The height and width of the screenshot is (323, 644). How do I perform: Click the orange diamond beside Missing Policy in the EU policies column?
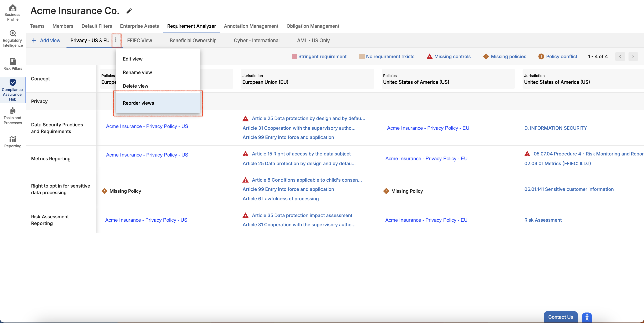[x=104, y=191]
